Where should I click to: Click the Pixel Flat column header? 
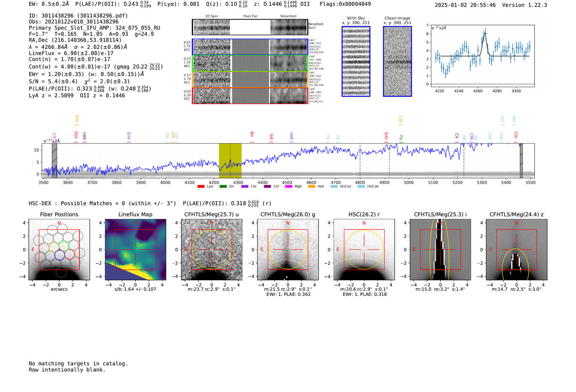pyautogui.click(x=250, y=16)
